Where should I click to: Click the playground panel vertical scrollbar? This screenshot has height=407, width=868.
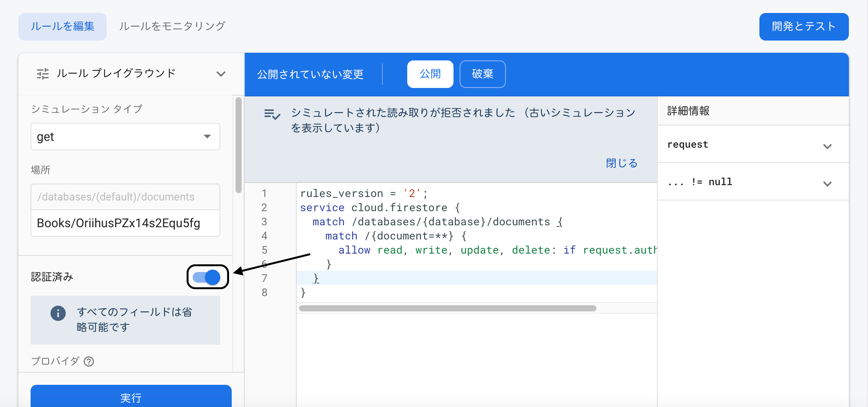[239, 145]
